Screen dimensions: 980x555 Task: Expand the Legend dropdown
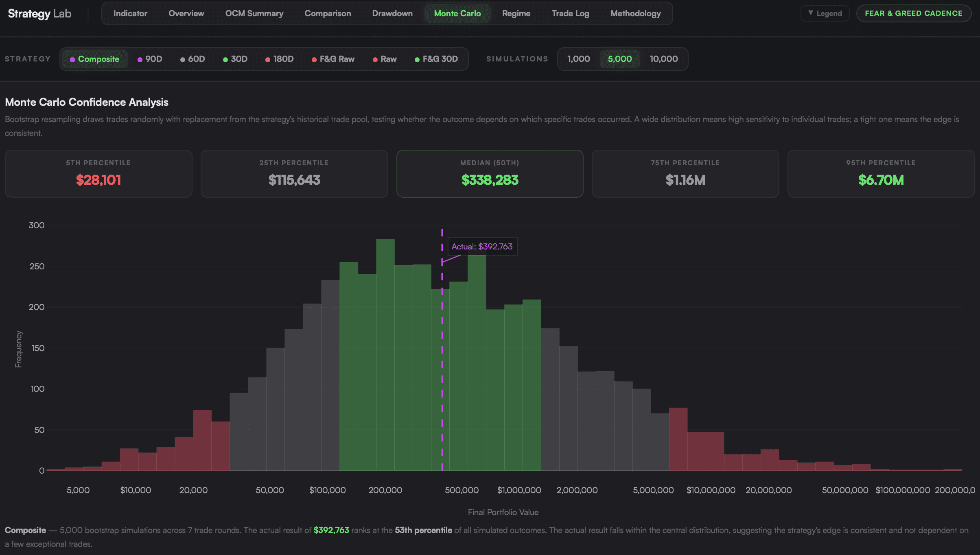[x=825, y=13]
